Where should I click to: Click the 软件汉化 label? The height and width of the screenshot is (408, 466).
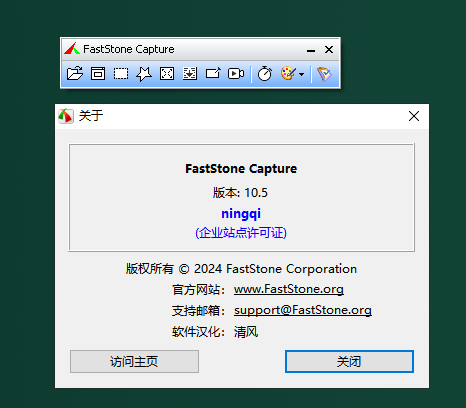click(198, 332)
